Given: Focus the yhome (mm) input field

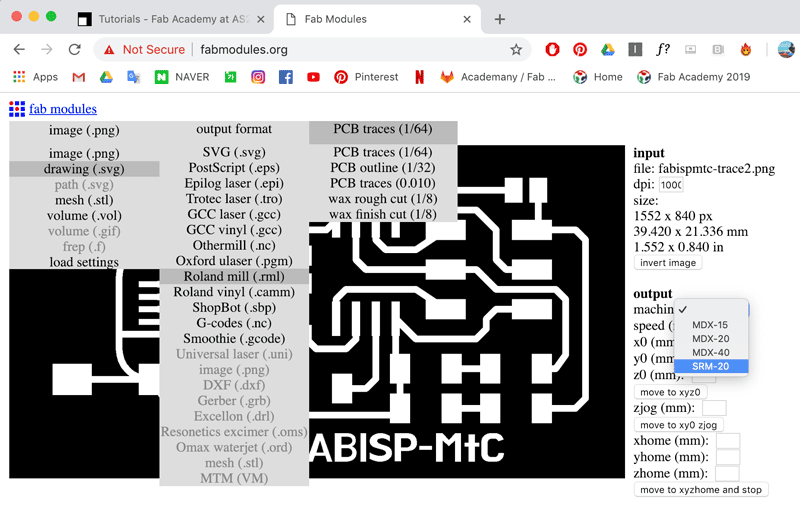Looking at the screenshot, I should click(x=728, y=457).
